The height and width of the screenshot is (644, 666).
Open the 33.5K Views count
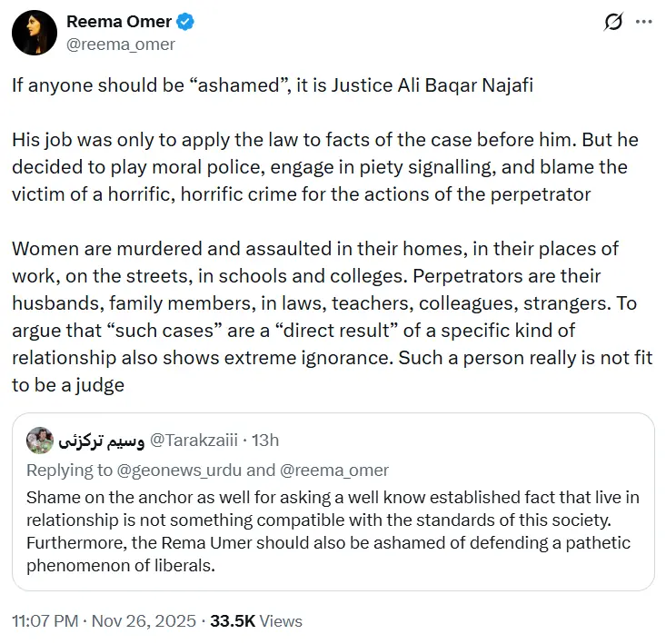click(x=256, y=621)
